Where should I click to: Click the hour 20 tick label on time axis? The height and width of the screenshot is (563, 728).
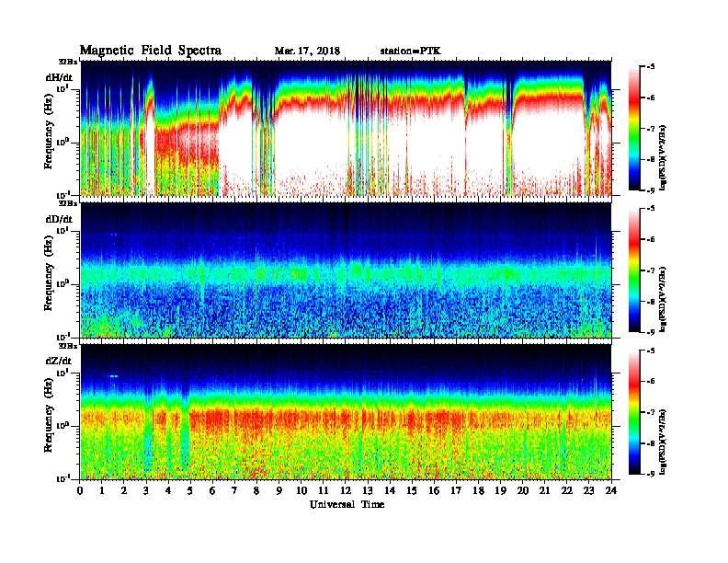(x=522, y=490)
